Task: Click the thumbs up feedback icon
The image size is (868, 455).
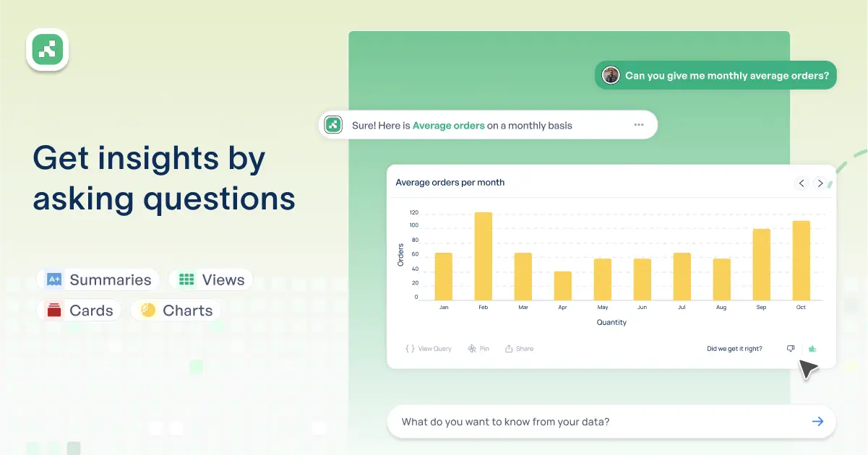Action: point(812,349)
